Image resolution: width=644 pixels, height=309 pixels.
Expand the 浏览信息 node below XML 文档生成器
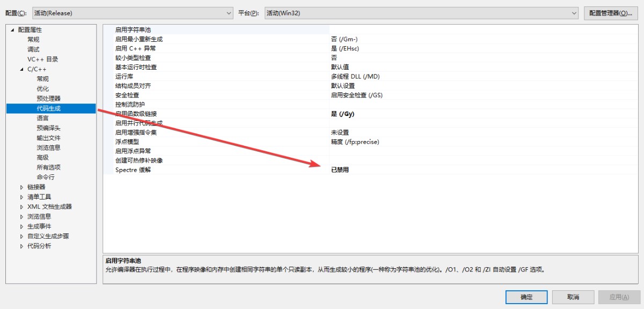[22, 217]
